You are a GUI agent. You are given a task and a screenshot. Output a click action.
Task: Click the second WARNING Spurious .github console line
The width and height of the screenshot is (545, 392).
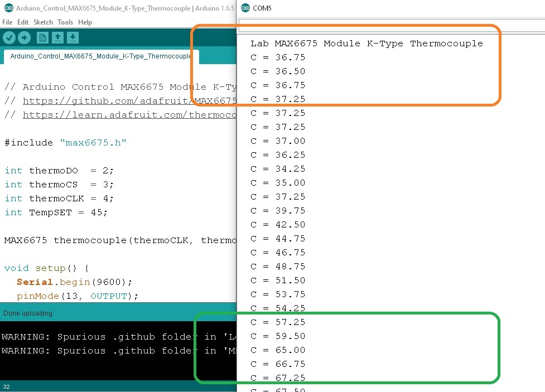[119, 351]
